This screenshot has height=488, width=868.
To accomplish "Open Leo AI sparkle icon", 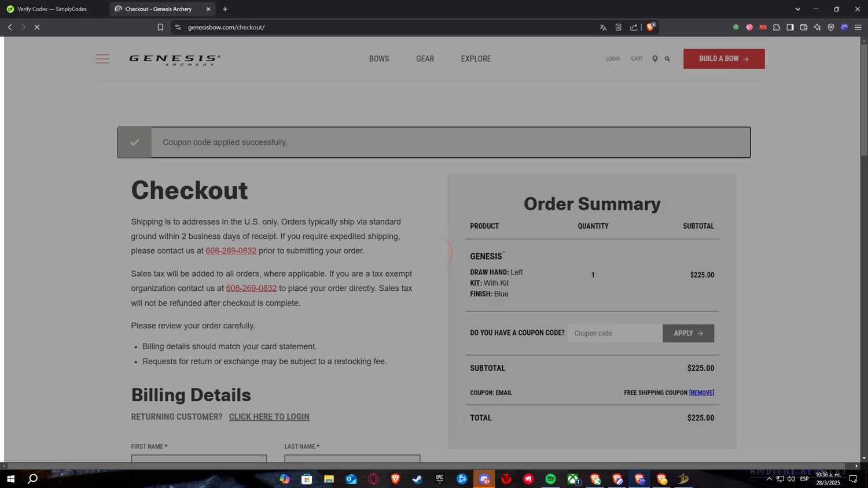I will pos(817,27).
